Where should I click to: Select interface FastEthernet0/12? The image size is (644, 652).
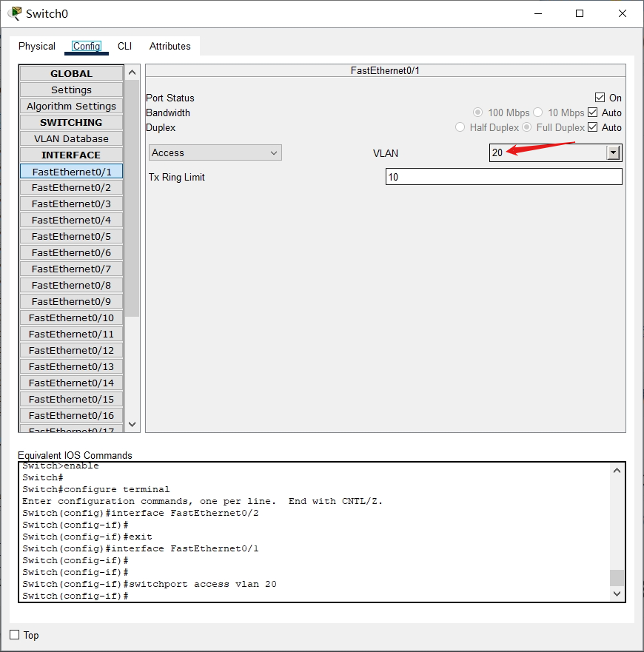[x=71, y=350]
